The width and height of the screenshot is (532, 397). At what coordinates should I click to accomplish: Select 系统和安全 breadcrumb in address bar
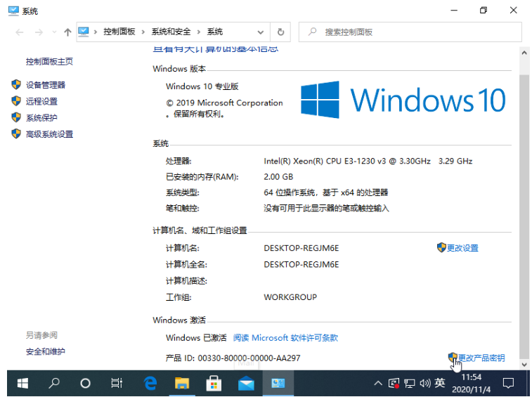coord(170,32)
